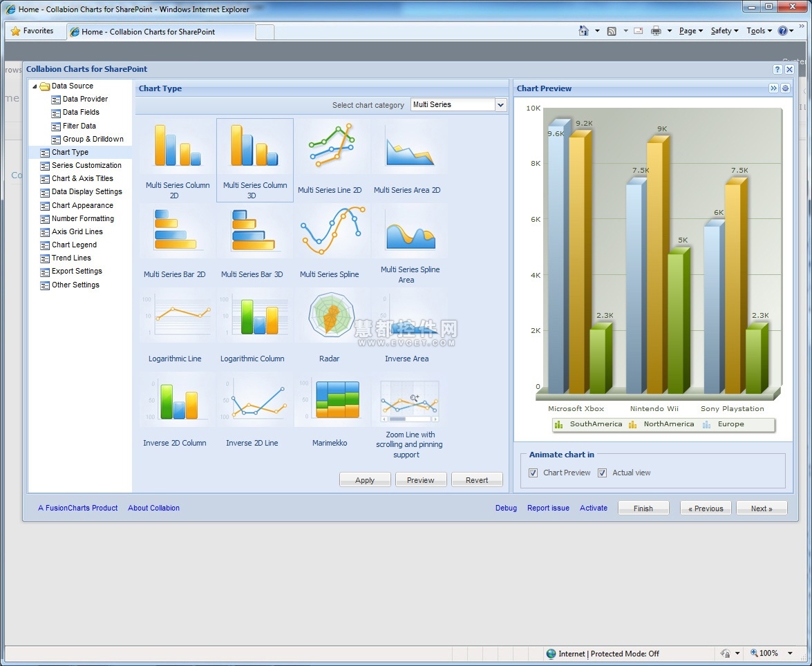Click the Revert button
This screenshot has width=812, height=666.
point(477,480)
